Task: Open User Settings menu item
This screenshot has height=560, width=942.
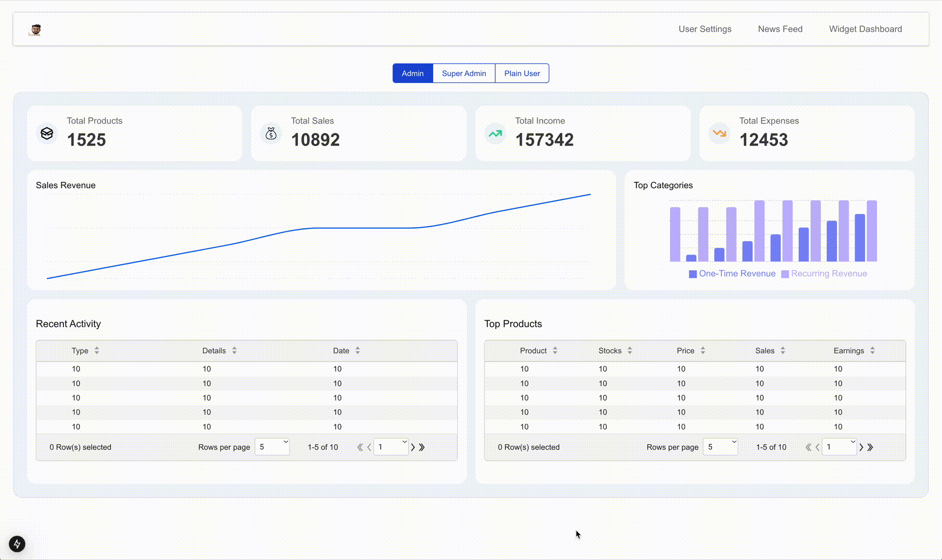Action: click(705, 28)
